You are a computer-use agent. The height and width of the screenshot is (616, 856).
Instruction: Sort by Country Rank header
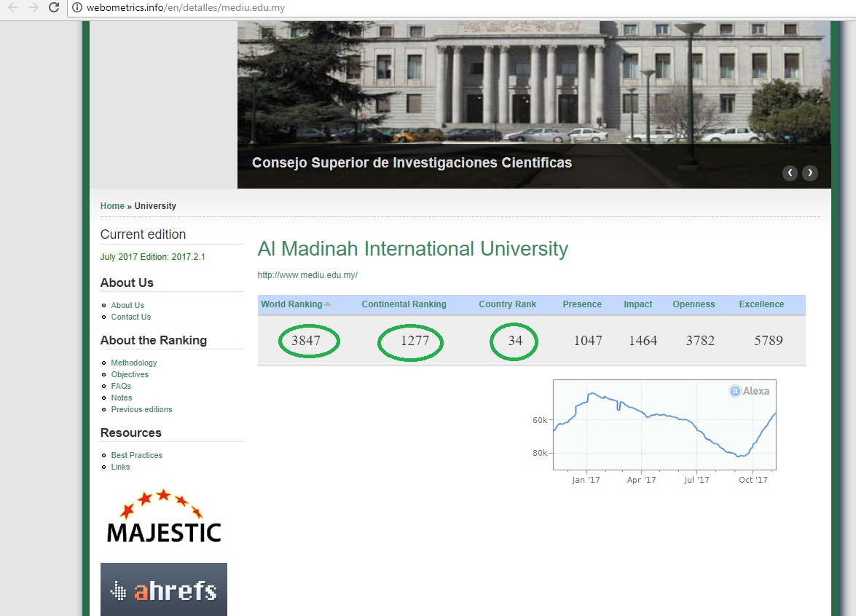pyautogui.click(x=507, y=304)
